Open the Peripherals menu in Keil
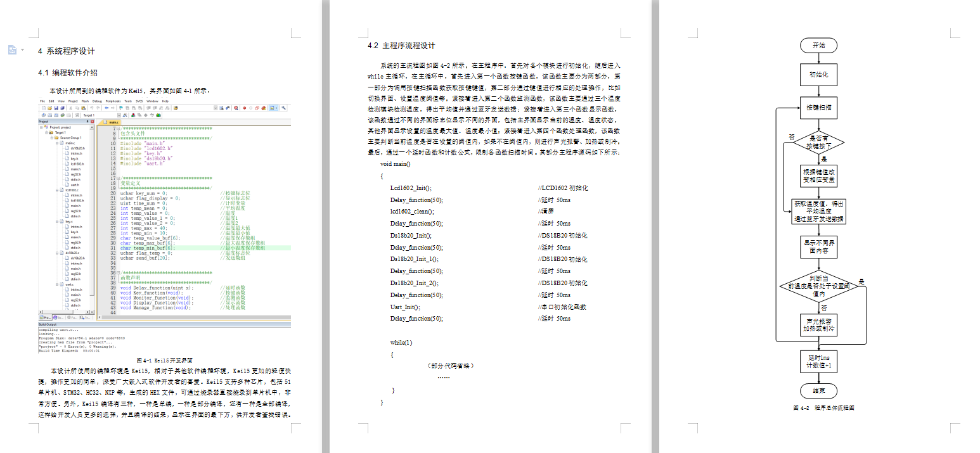Screen dimensions: 980x453 (x=113, y=101)
